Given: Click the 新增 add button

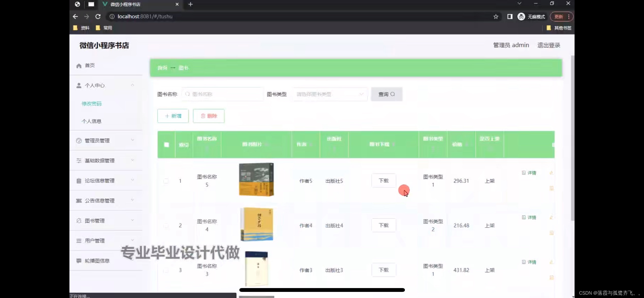Looking at the screenshot, I should point(173,116).
